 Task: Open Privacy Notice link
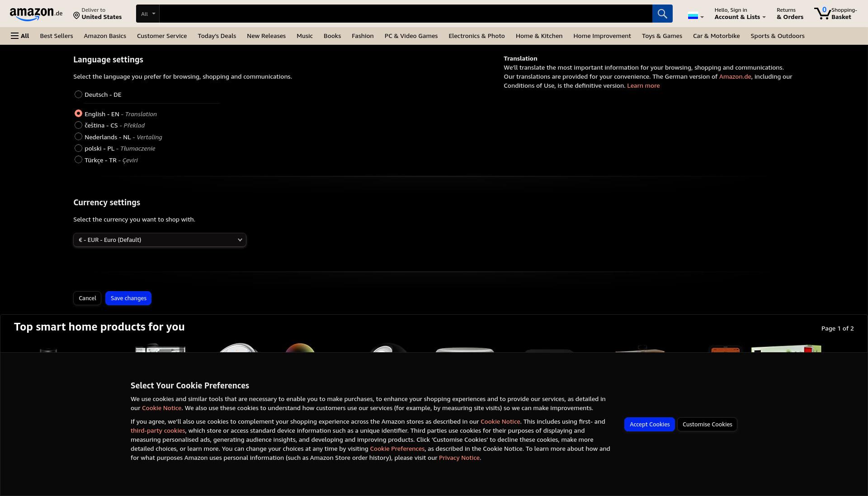point(459,458)
